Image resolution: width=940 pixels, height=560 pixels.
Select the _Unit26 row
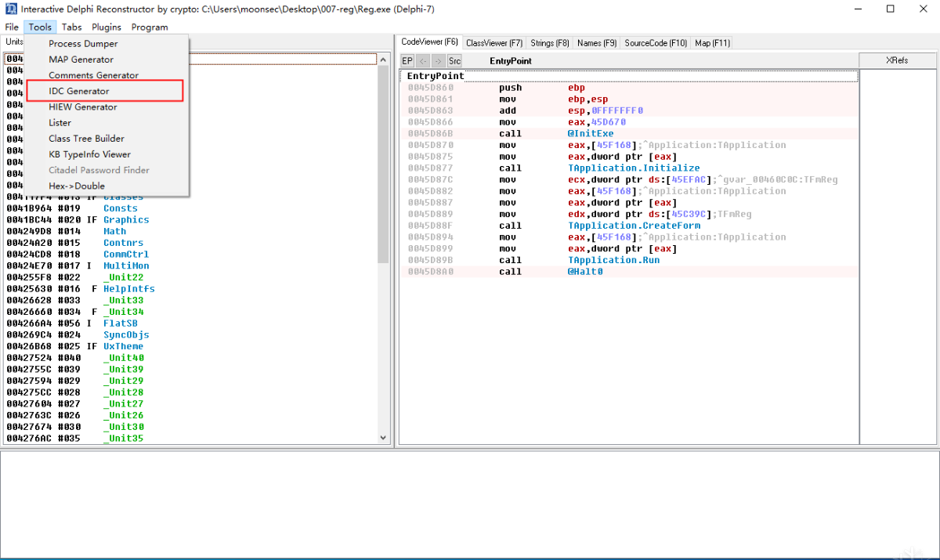click(x=190, y=415)
